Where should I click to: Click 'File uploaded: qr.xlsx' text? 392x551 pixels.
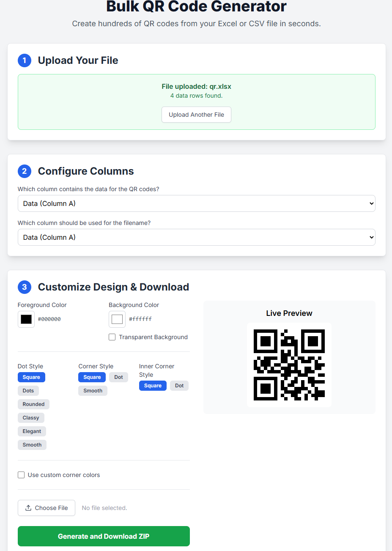pos(196,86)
